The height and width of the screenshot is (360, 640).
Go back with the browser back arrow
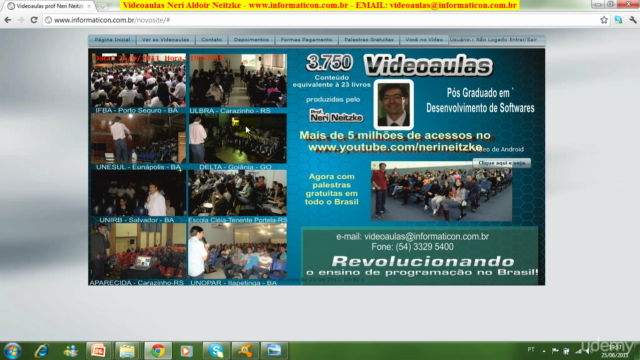(8, 20)
